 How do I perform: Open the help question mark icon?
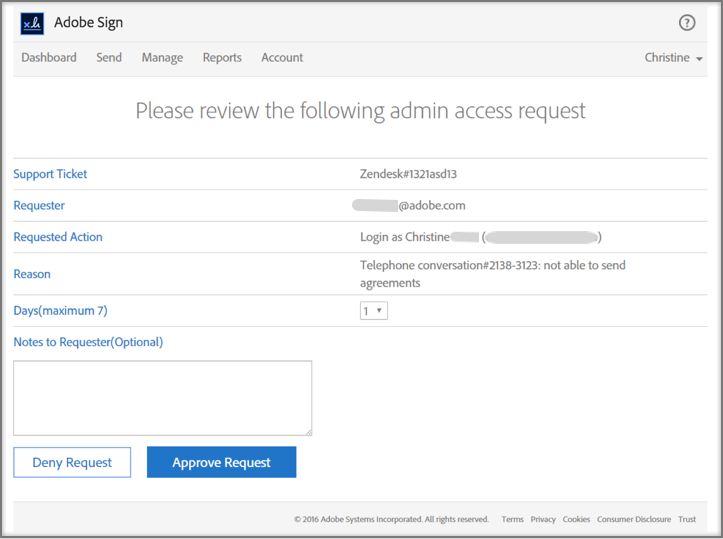pos(687,23)
